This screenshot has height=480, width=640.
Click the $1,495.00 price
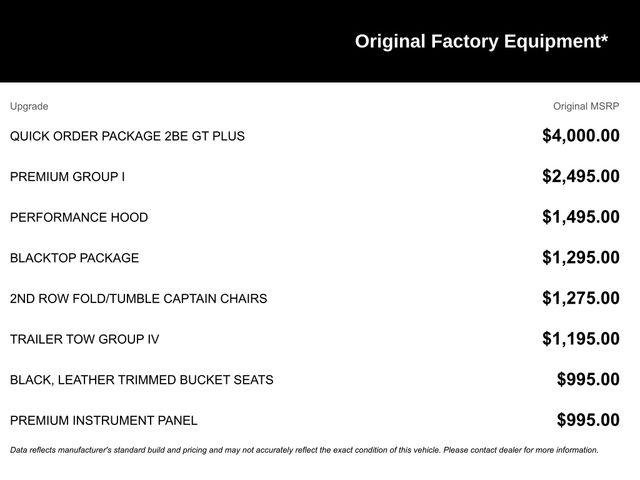coord(580,217)
